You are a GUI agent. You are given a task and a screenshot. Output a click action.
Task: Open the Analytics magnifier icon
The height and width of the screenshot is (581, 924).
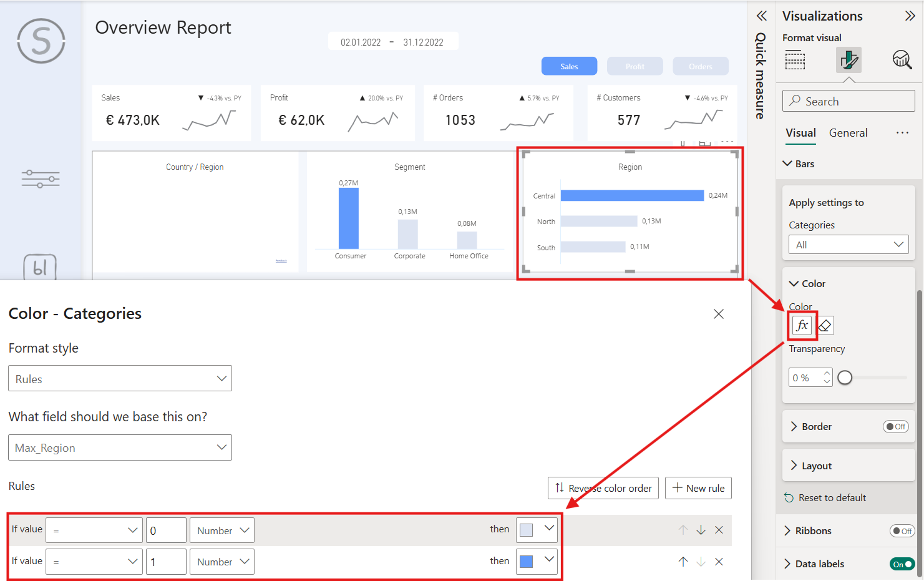[x=902, y=60]
